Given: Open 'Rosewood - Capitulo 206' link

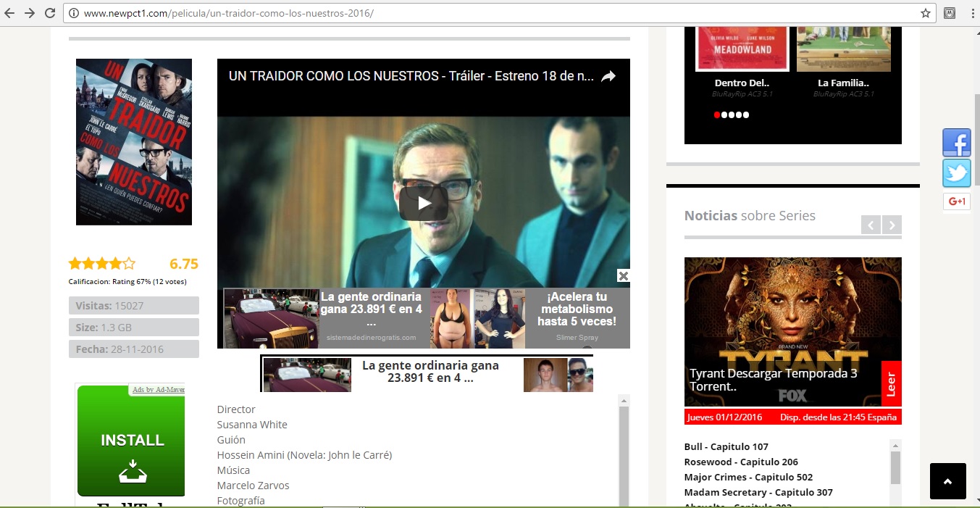Looking at the screenshot, I should click(x=741, y=462).
